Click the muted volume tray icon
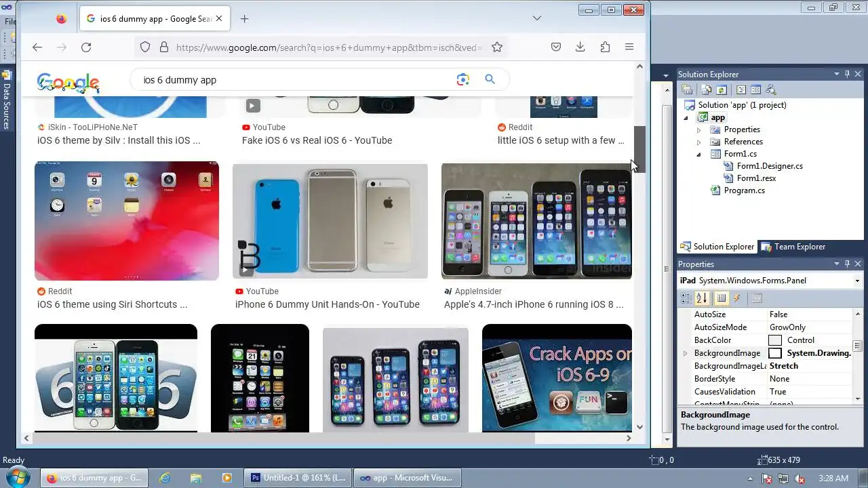 (798, 479)
